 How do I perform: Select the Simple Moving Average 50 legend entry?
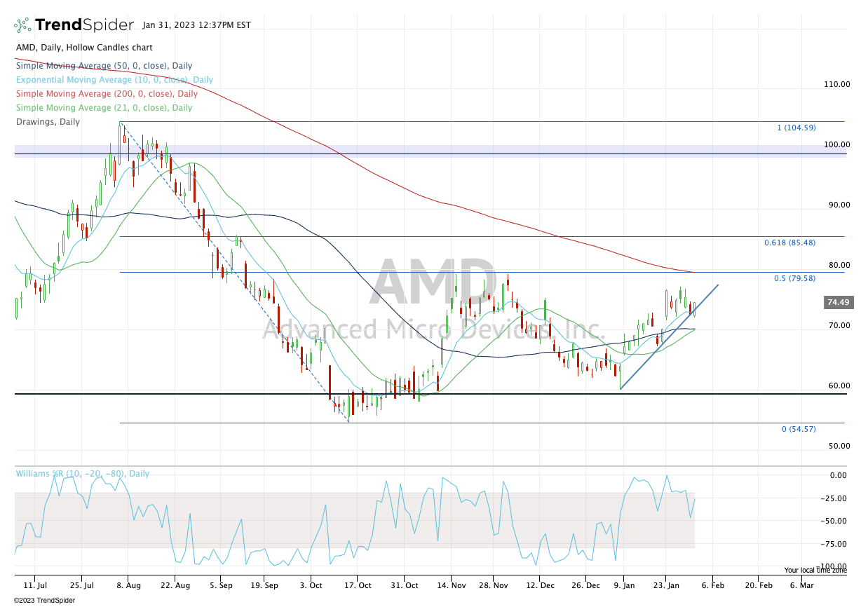[x=104, y=66]
